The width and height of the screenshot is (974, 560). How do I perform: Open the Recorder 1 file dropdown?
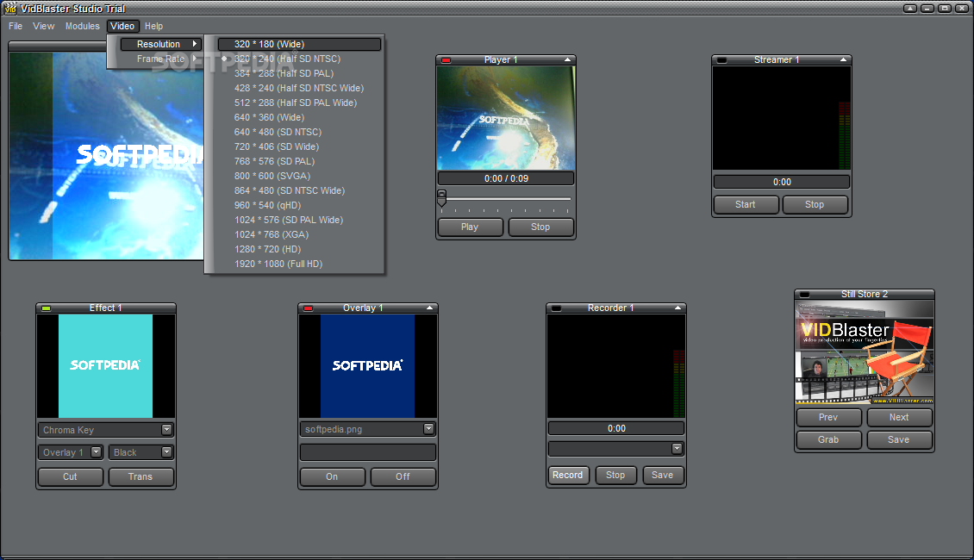677,448
